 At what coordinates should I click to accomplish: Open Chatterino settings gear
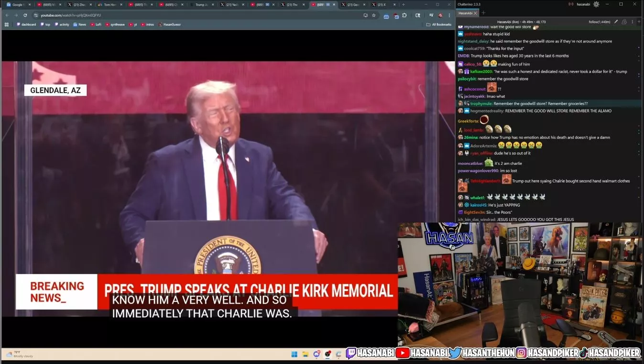click(x=596, y=4)
